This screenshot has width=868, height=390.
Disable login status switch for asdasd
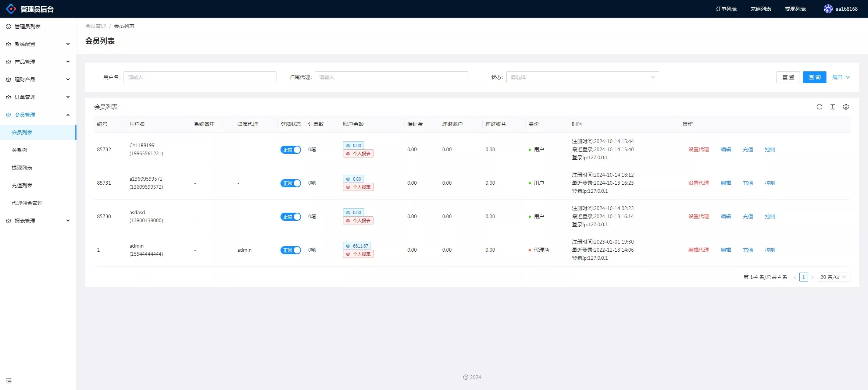click(x=290, y=217)
